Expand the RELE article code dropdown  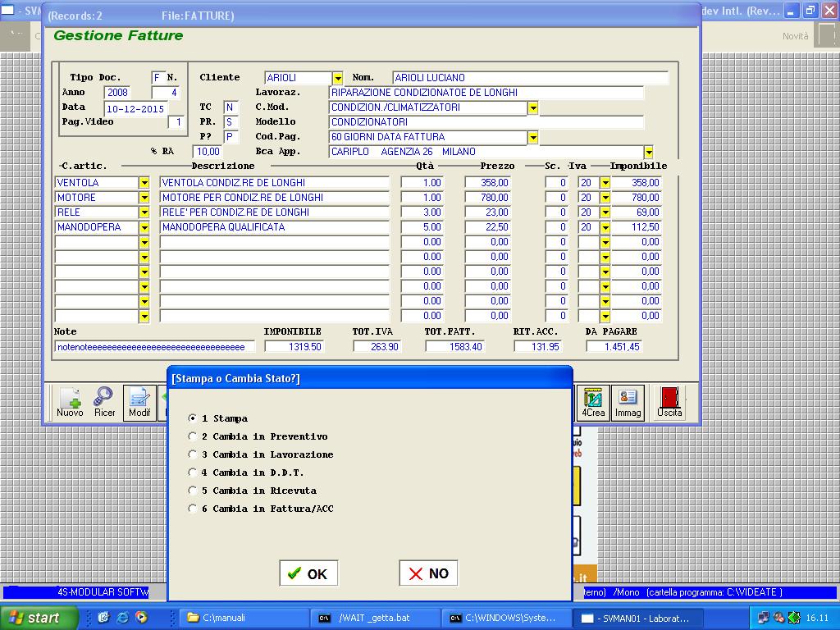(144, 212)
